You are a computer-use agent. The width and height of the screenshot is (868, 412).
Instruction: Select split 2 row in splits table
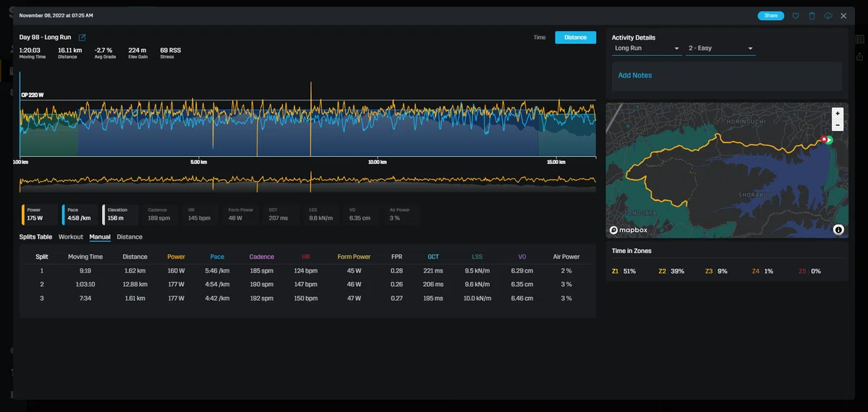click(307, 285)
